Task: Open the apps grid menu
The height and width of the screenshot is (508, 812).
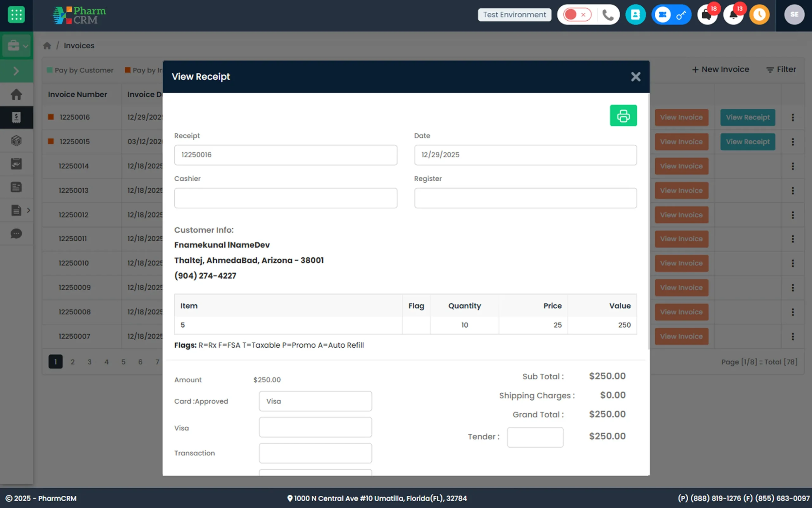Action: [16, 15]
